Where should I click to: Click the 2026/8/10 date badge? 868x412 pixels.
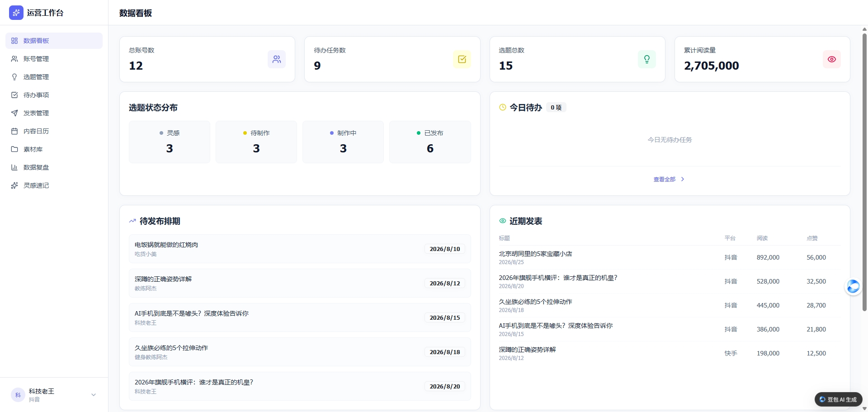[x=445, y=249]
